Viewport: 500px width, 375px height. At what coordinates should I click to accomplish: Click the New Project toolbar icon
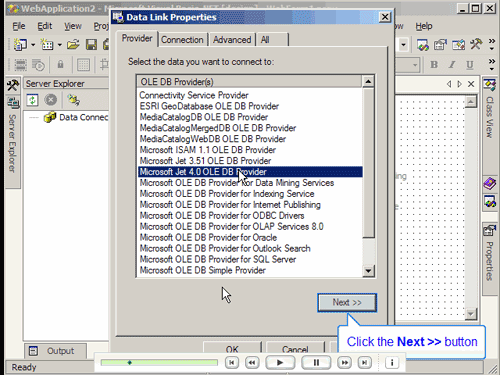(20, 44)
